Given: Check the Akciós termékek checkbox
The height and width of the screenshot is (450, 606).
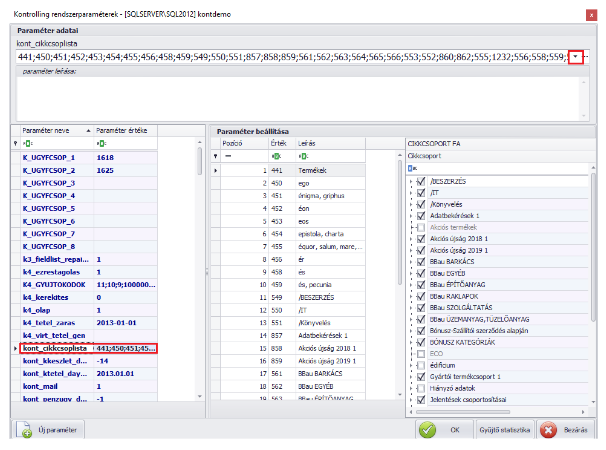Looking at the screenshot, I should (x=421, y=226).
